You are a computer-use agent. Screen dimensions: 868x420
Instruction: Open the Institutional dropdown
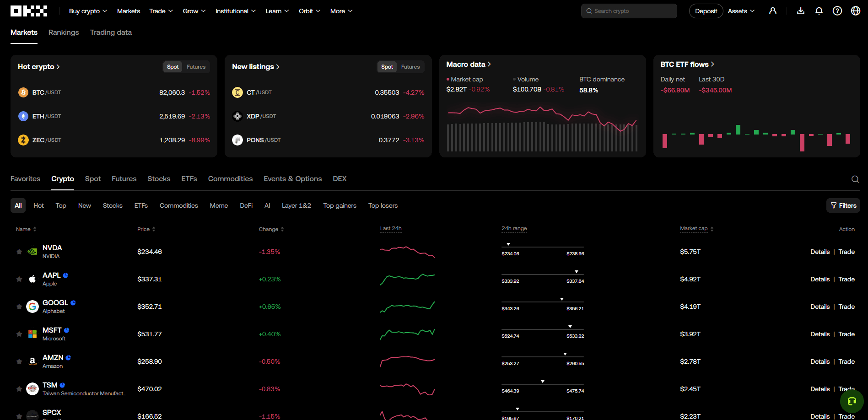pos(236,11)
